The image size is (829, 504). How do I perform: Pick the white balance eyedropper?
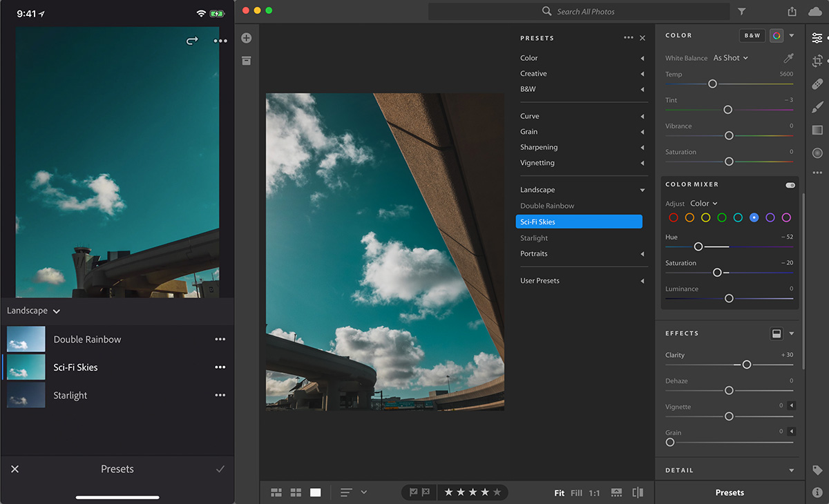[x=788, y=58]
